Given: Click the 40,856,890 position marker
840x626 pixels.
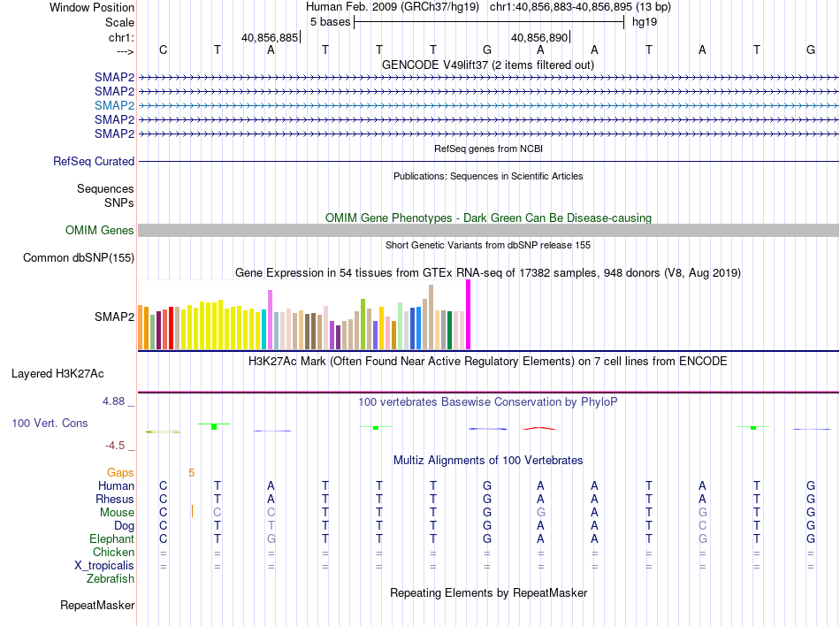Looking at the screenshot, I should (x=539, y=37).
